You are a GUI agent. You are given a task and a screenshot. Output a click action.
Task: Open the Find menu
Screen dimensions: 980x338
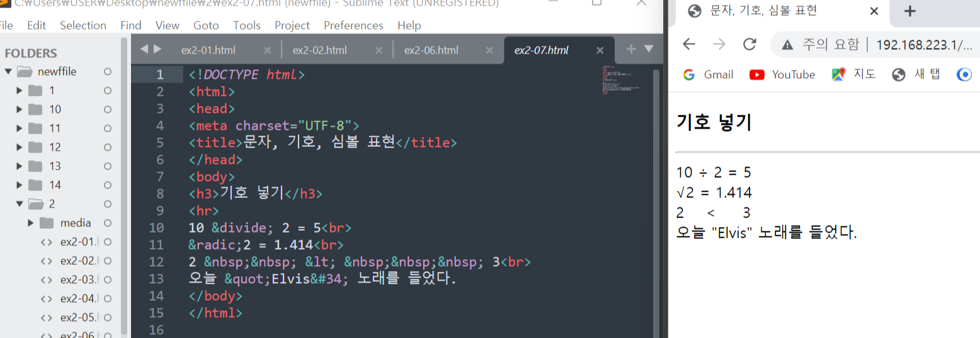coord(131,25)
